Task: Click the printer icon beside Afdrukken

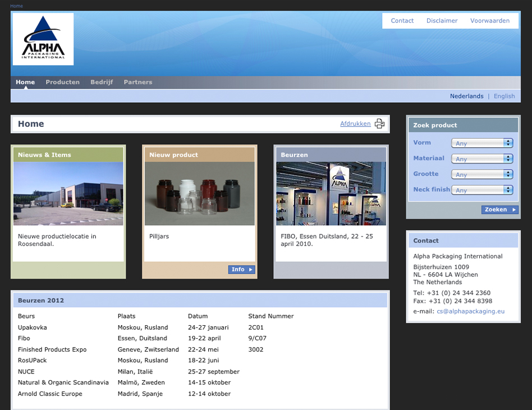Action: [x=379, y=124]
